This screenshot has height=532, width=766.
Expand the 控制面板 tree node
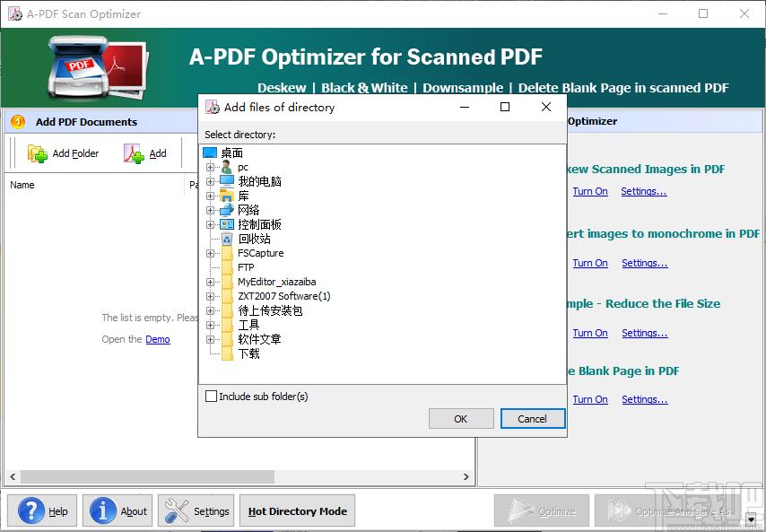pos(211,224)
